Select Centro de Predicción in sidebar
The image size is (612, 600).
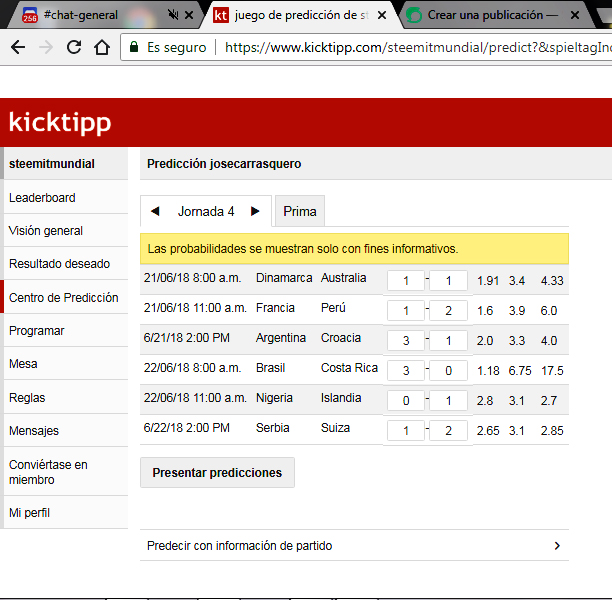[66, 297]
